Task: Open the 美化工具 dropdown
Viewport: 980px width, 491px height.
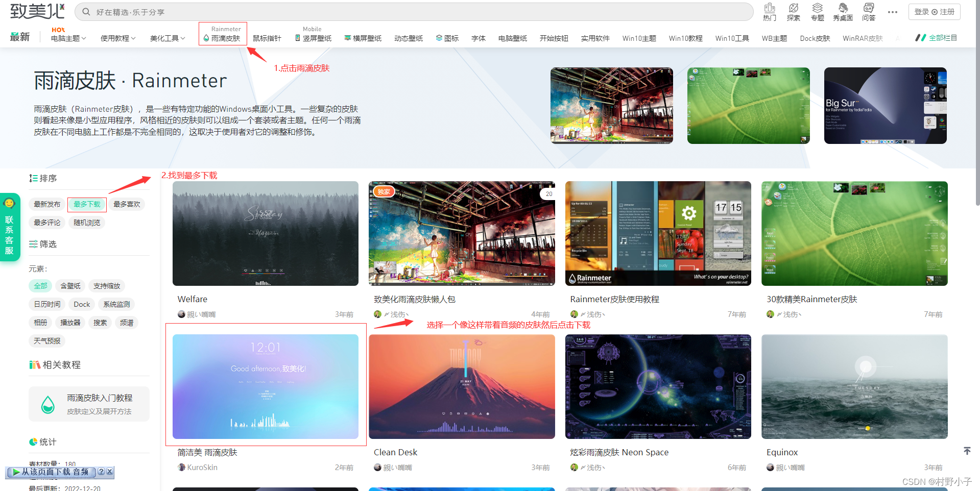Action: pyautogui.click(x=167, y=38)
